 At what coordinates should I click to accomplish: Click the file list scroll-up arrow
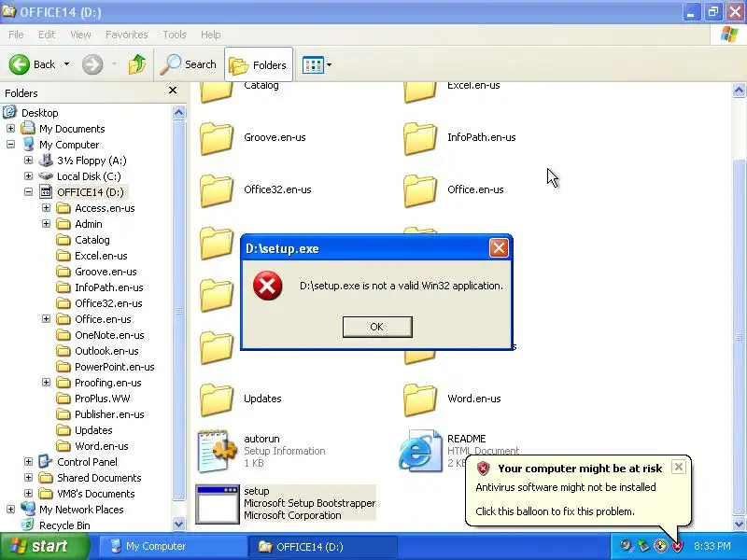tap(739, 90)
